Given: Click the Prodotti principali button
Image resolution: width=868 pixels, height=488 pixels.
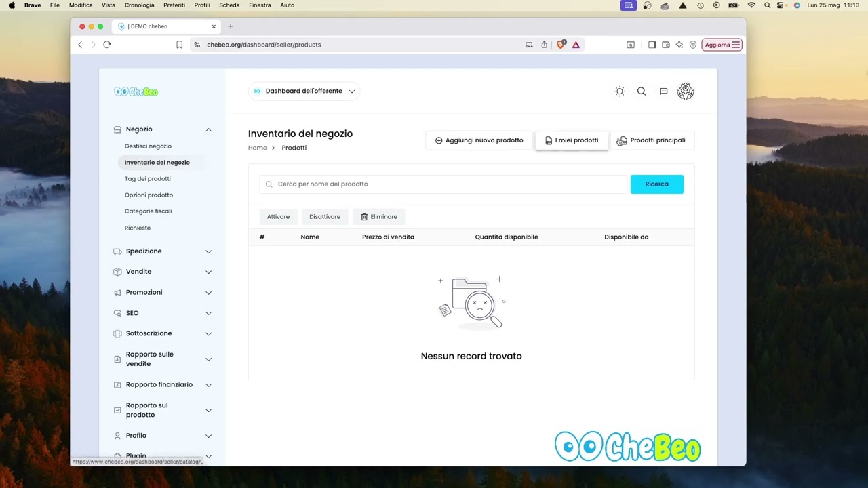Looking at the screenshot, I should (652, 140).
